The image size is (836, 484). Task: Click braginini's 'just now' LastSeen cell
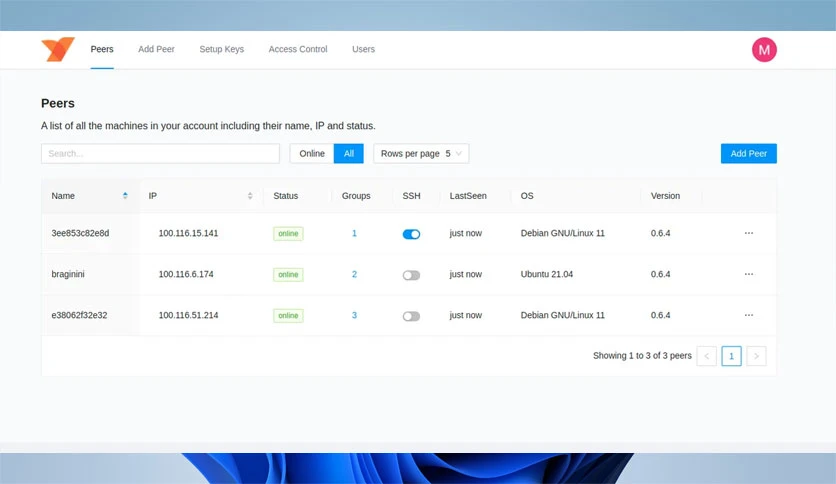point(465,274)
